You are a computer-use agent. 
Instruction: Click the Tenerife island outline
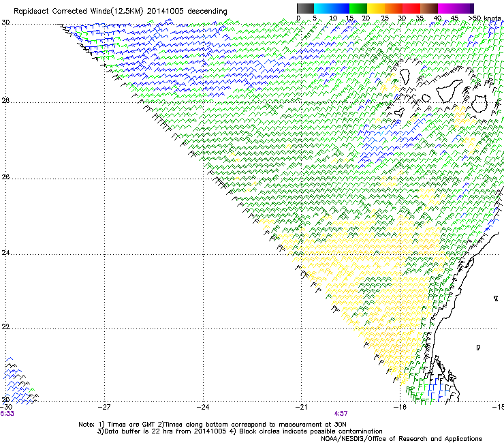pos(450,91)
